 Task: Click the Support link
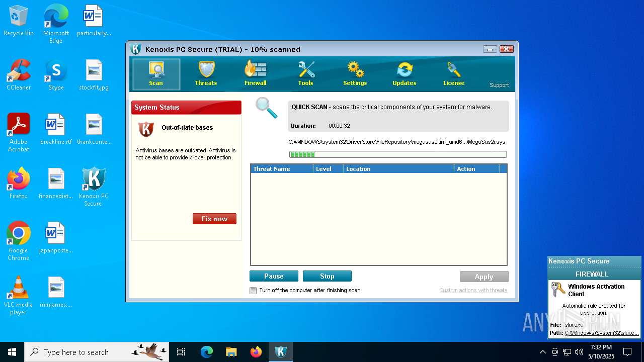499,85
